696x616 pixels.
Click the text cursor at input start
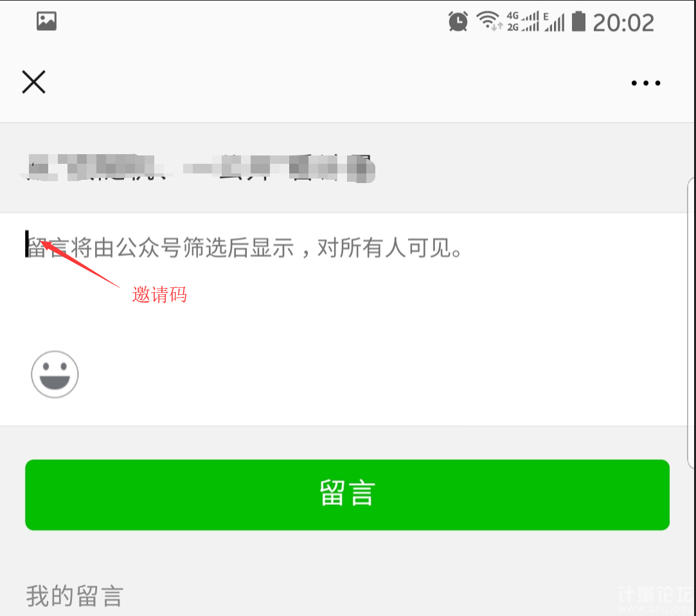(26, 243)
